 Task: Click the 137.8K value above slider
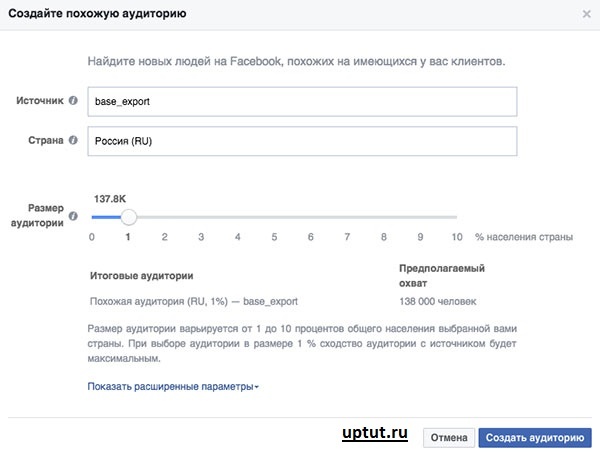tap(110, 199)
